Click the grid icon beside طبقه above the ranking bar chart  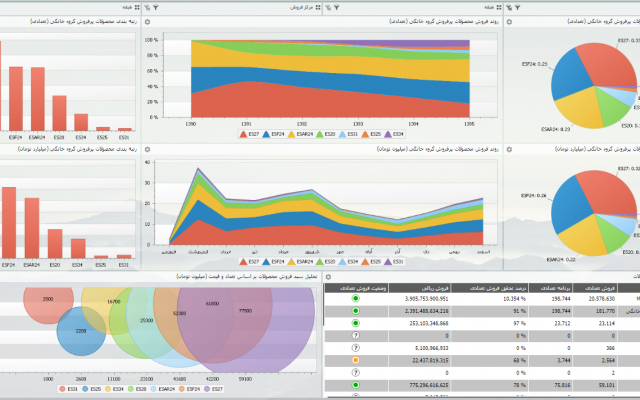(x=137, y=7)
